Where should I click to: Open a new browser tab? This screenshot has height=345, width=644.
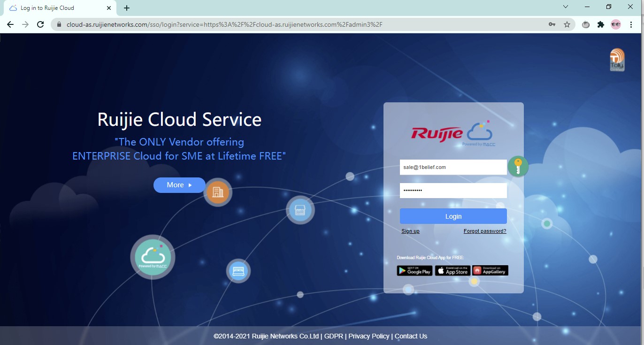coord(127,8)
